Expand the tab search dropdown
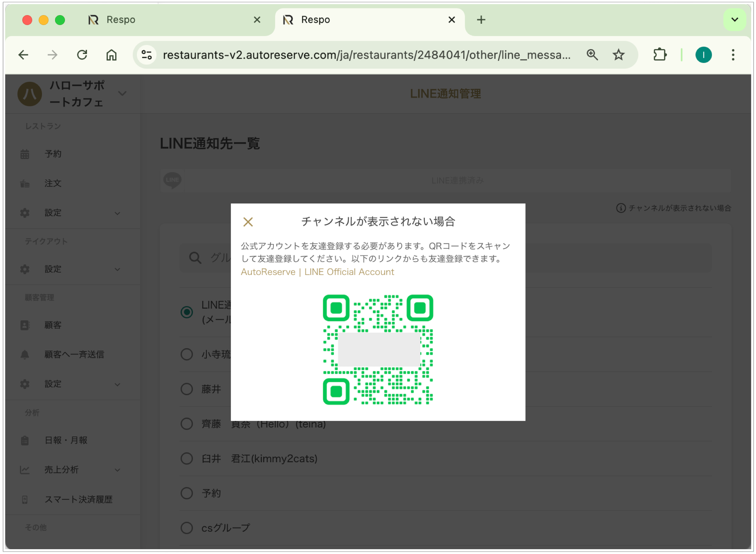Image resolution: width=756 pixels, height=554 pixels. tap(734, 20)
